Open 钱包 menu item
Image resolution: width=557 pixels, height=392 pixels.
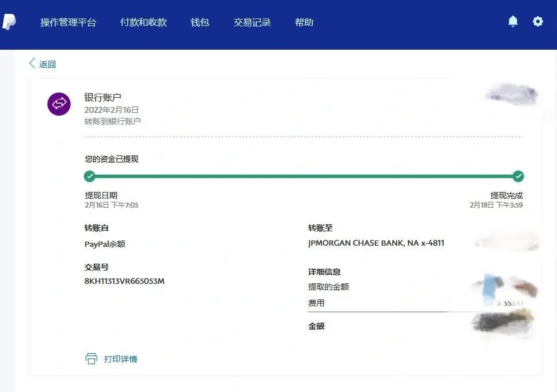click(x=200, y=23)
